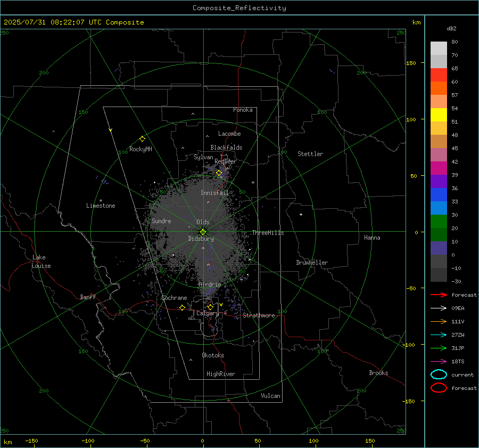The width and height of the screenshot is (479, 448).
Task: Click the Banff label
Action: click(88, 297)
